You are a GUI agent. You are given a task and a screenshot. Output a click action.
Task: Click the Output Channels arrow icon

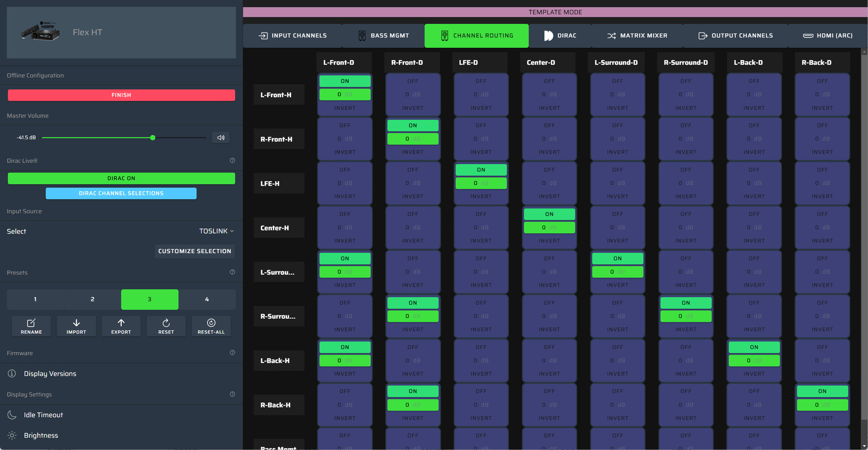click(x=703, y=36)
